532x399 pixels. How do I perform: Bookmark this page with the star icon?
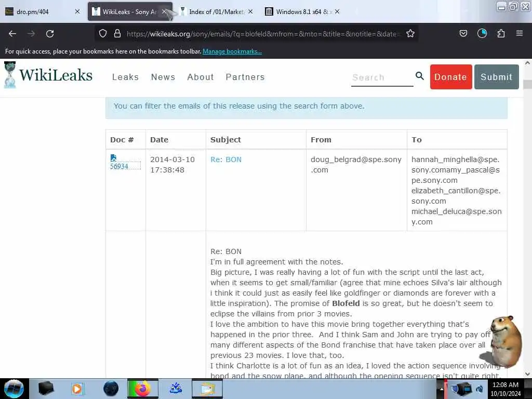click(x=410, y=34)
